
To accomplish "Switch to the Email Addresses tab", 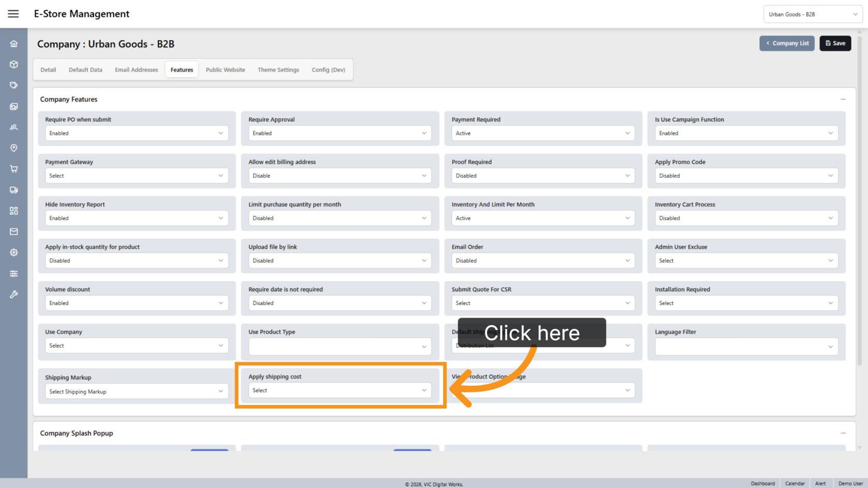I will pos(136,70).
